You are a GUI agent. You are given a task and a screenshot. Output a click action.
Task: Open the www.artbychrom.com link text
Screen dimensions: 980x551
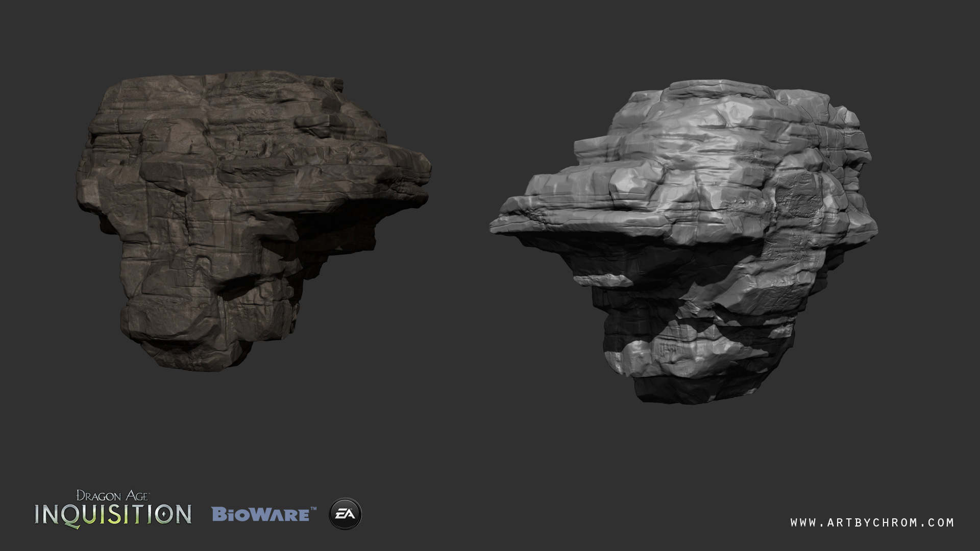point(872,522)
